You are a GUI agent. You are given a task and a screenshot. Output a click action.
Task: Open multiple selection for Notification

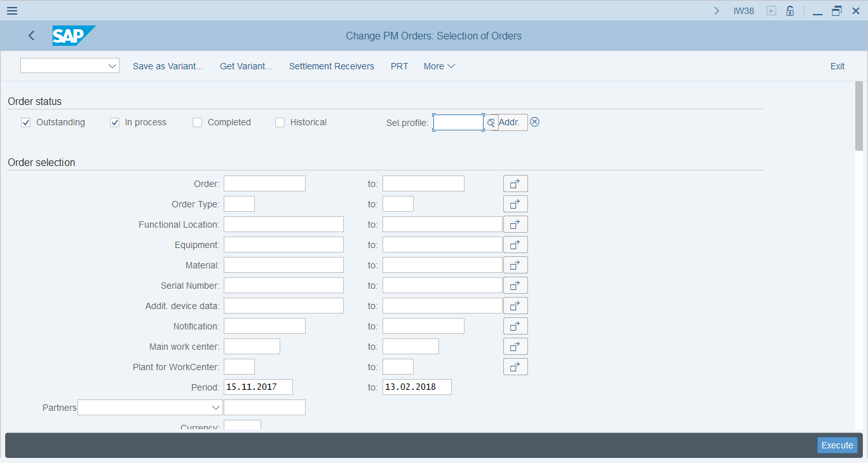click(x=515, y=326)
